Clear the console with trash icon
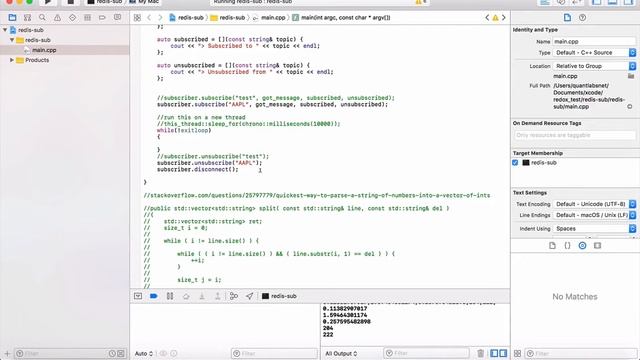The width and height of the screenshot is (640, 360). (480, 353)
